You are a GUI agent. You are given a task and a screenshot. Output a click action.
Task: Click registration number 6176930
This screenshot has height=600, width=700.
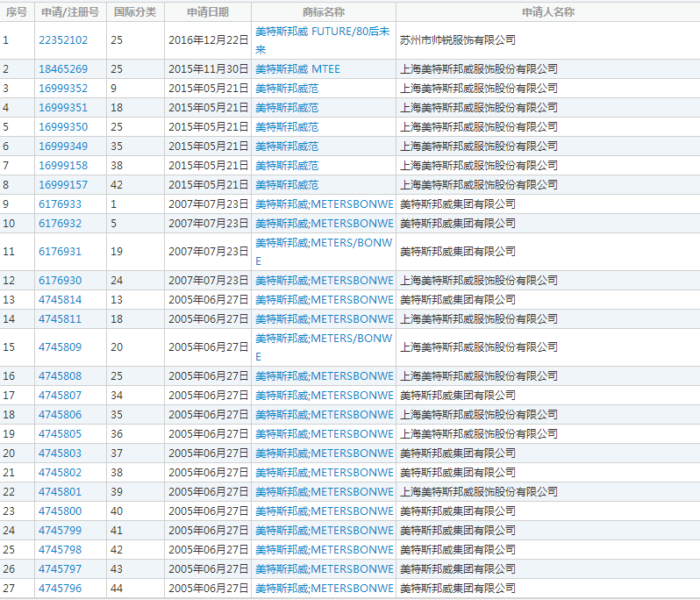coord(60,281)
